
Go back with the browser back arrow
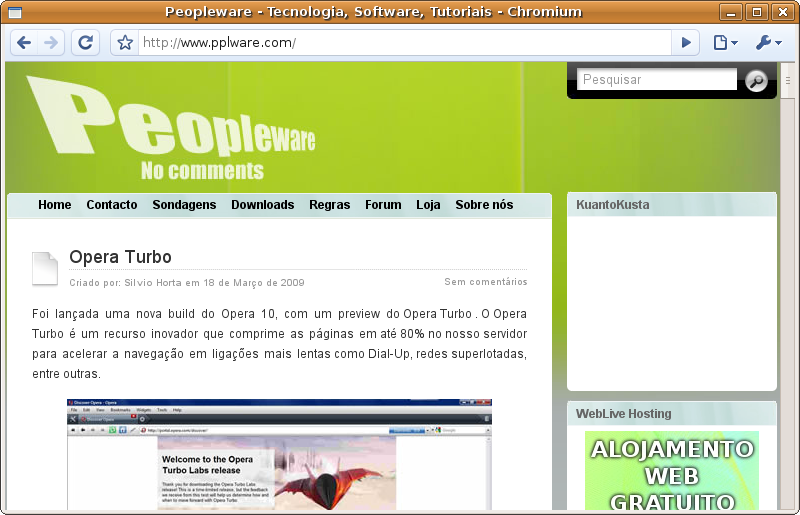click(x=24, y=42)
